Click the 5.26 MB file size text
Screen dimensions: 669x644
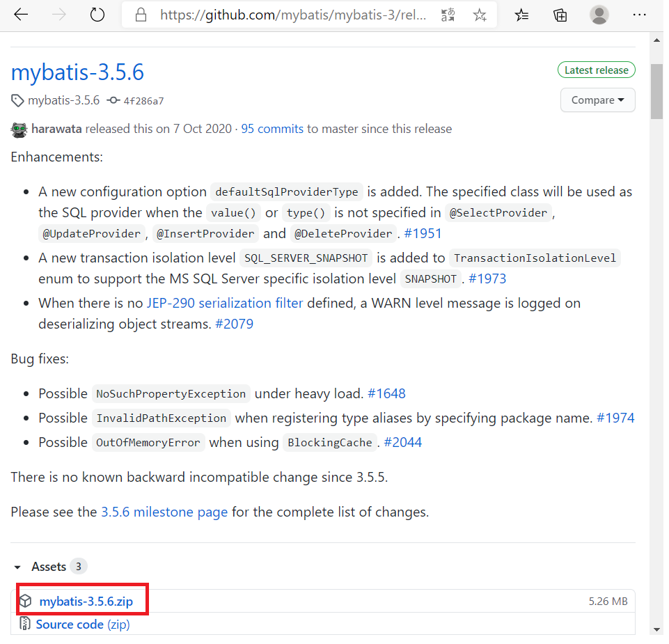[x=608, y=601]
